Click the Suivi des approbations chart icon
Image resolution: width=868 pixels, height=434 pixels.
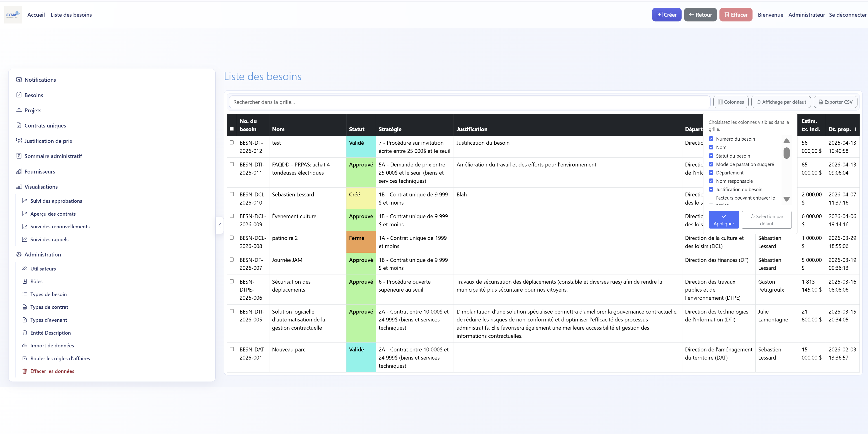click(x=25, y=201)
